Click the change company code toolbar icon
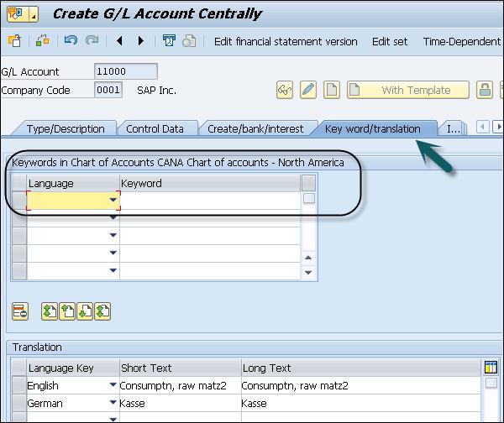Viewport: 504px width, 423px height. (x=42, y=41)
